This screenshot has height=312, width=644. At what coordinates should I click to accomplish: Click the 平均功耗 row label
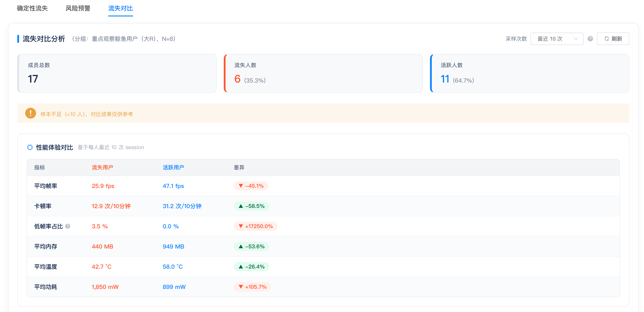(46, 287)
